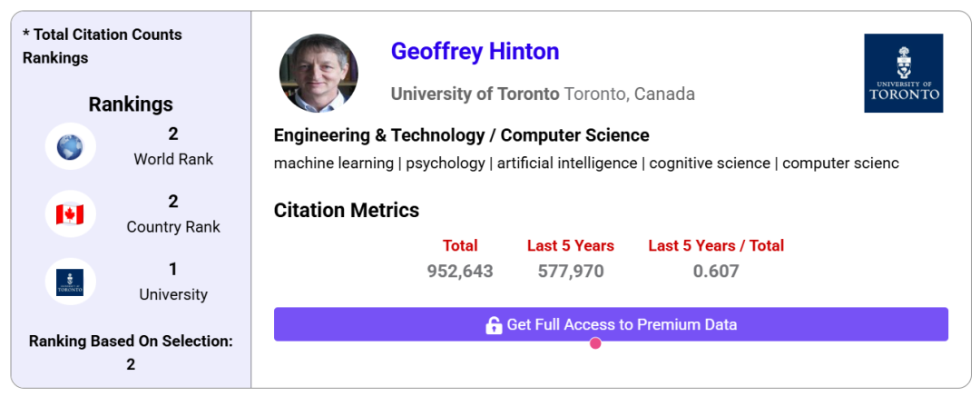Click the Total column header

pos(460,246)
